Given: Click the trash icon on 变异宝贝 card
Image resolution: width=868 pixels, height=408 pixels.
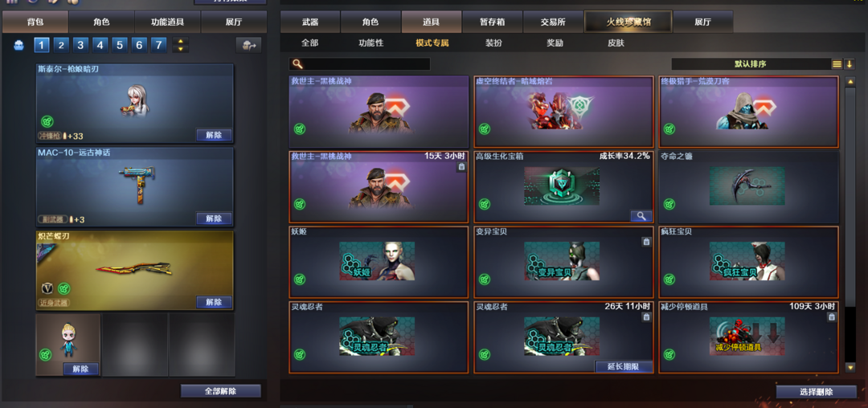Looking at the screenshot, I should (646, 242).
